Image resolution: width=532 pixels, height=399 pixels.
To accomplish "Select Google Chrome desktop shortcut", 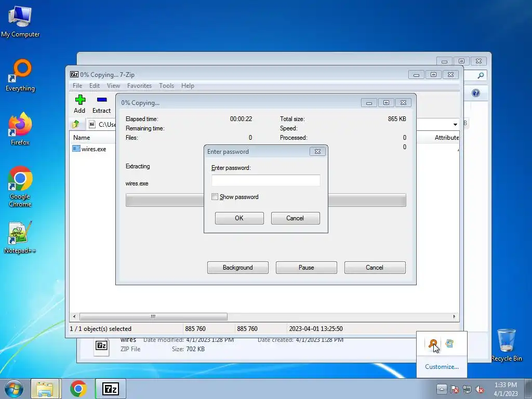I will [x=20, y=187].
